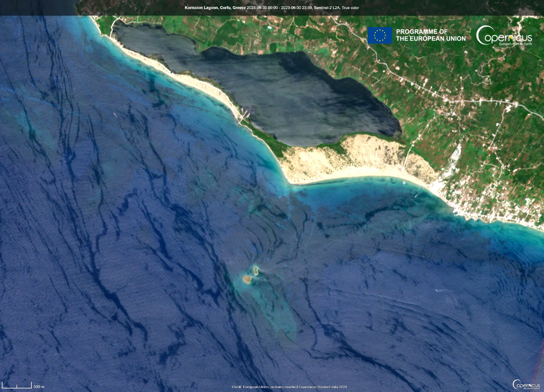Click the larger southern islet in the sea
The image size is (544, 392).
coord(247,280)
